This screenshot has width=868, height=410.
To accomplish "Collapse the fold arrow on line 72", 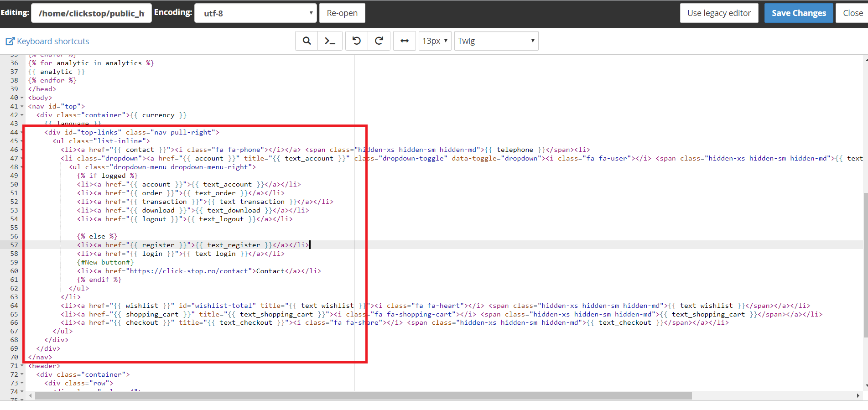I will click(x=22, y=374).
